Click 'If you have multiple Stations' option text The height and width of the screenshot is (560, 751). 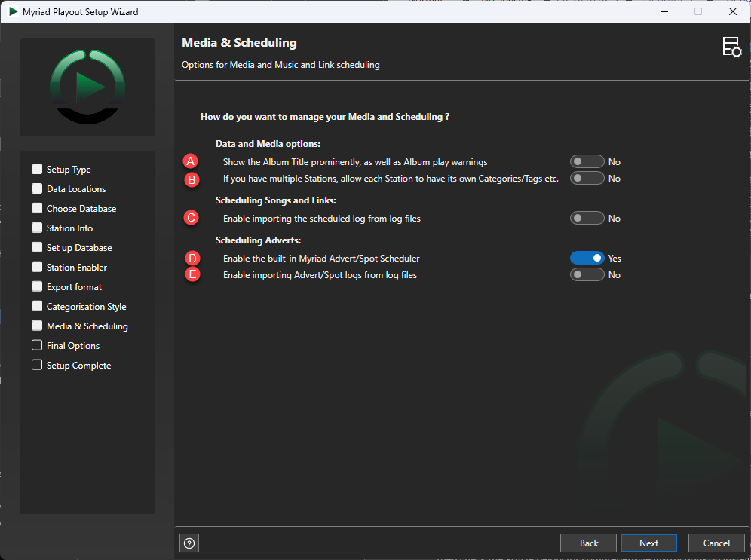click(391, 179)
